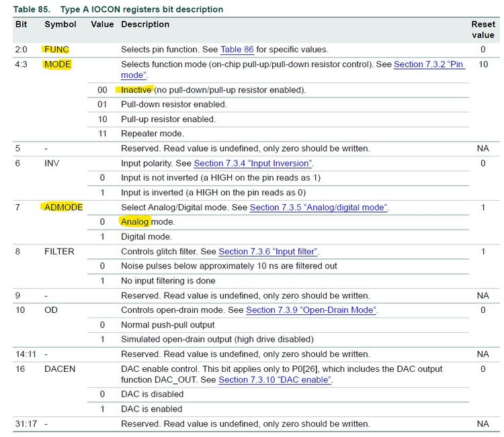Click the highlighted word Analog

pos(134,222)
